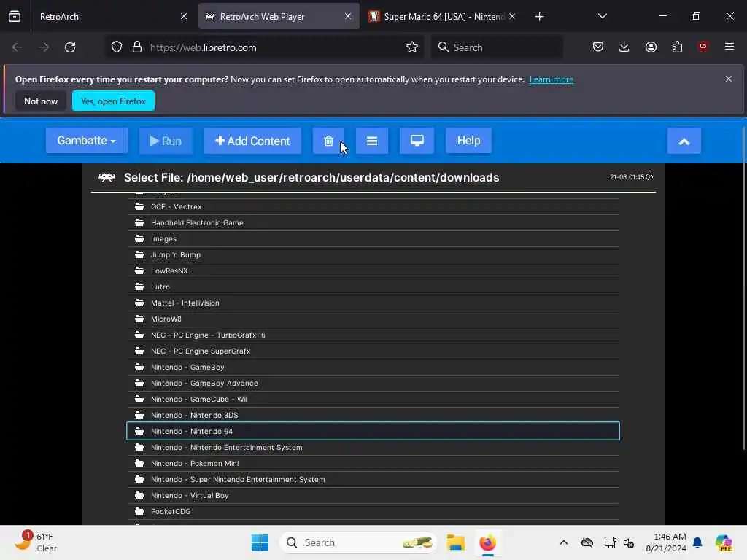Switch to the Super Mario 64 [USA] tab
This screenshot has height=560, width=747.
441,16
